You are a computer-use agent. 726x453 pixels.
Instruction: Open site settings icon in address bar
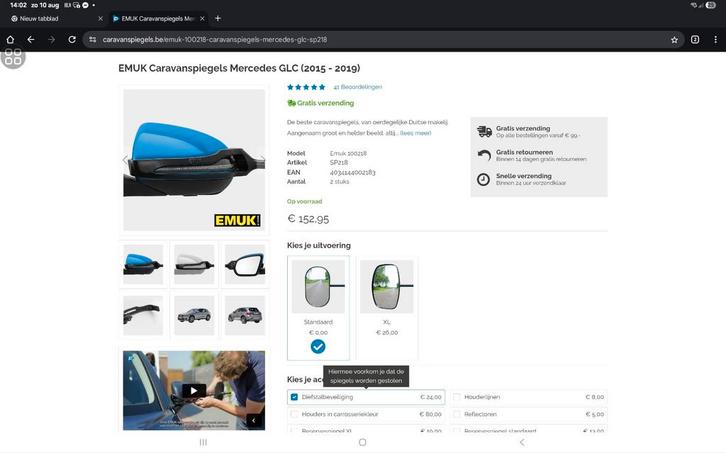(93, 40)
